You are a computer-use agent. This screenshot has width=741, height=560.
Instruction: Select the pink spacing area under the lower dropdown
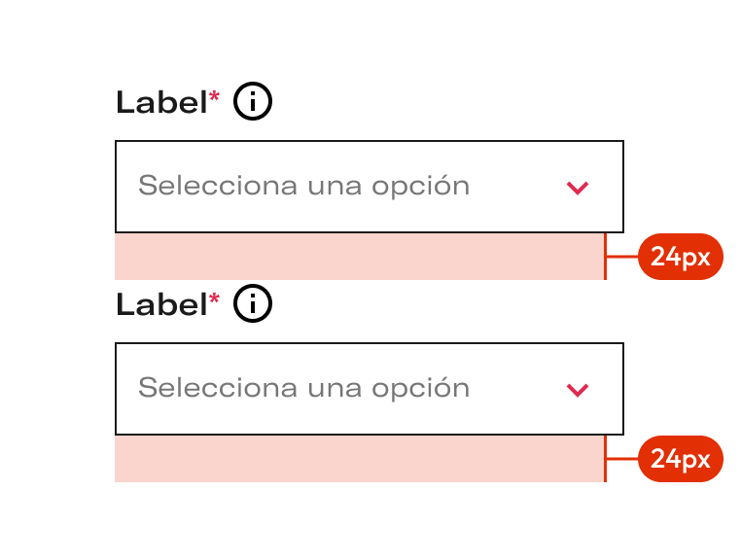click(x=360, y=459)
